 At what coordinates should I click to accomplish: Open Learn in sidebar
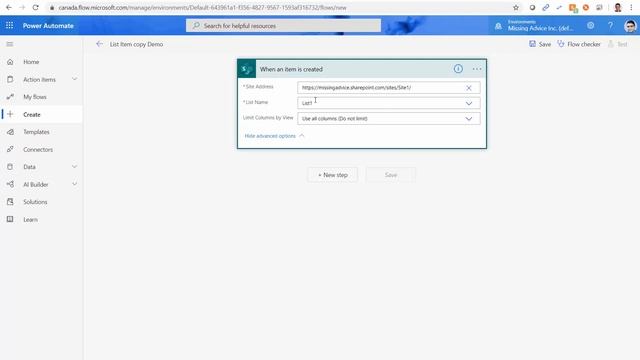point(30,220)
